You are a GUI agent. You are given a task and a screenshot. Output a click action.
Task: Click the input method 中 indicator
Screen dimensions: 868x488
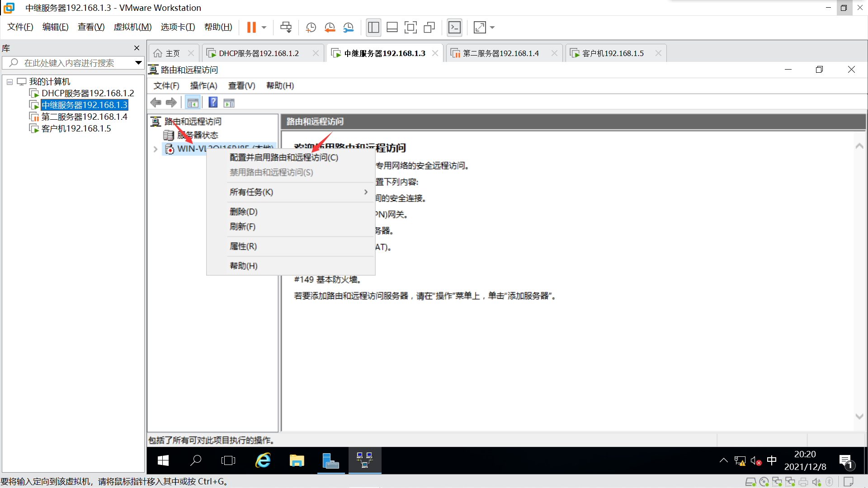click(772, 460)
